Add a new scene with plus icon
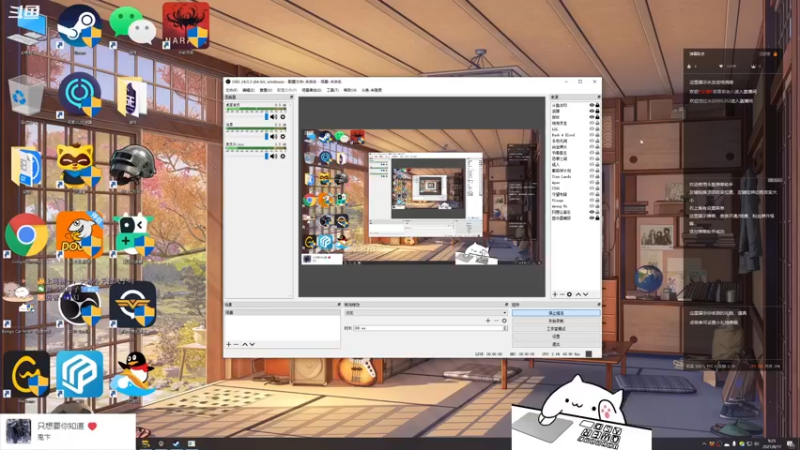 (229, 344)
